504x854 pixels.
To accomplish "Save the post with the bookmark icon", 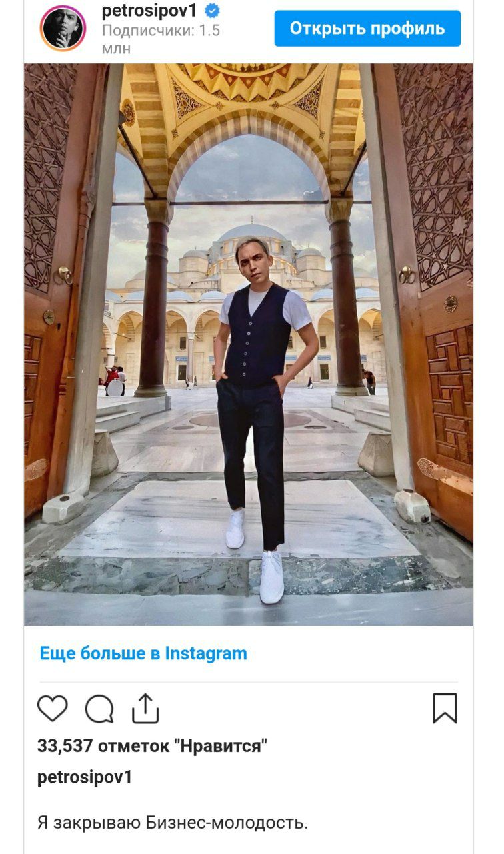I will pyautogui.click(x=445, y=708).
